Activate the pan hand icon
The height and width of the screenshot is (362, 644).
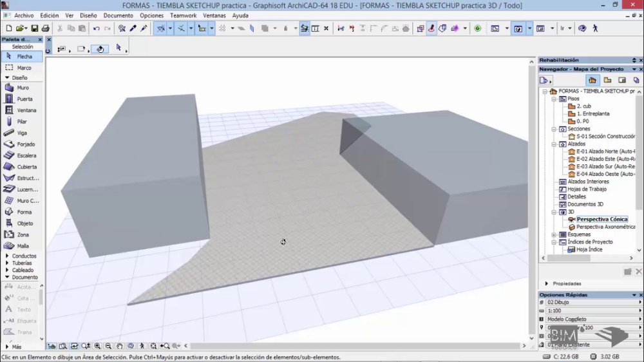119,346
